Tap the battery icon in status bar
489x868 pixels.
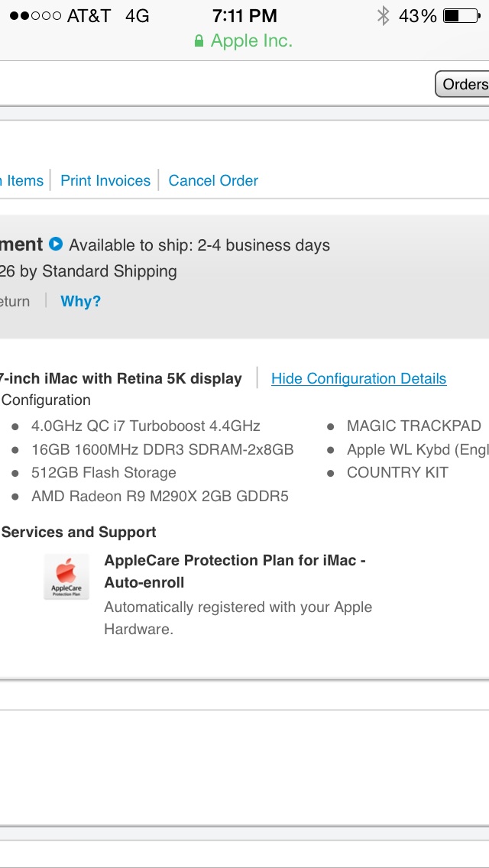coord(461,16)
